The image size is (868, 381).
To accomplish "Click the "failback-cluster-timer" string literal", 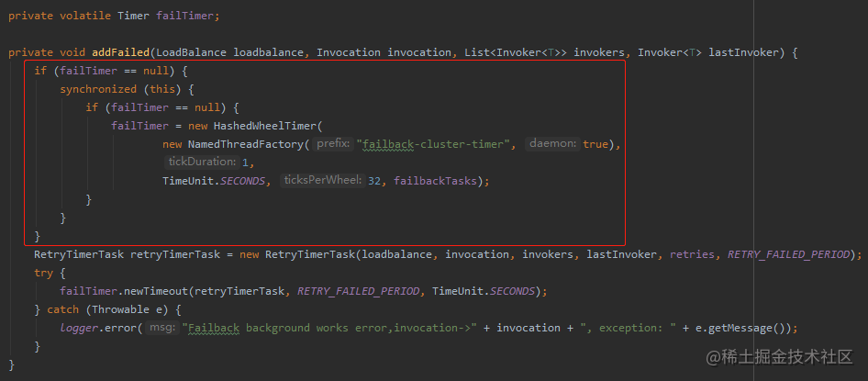I will [433, 144].
